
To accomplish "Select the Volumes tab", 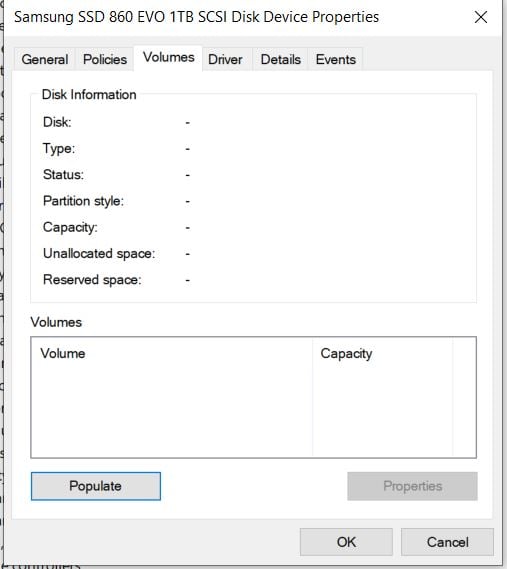I will point(168,58).
